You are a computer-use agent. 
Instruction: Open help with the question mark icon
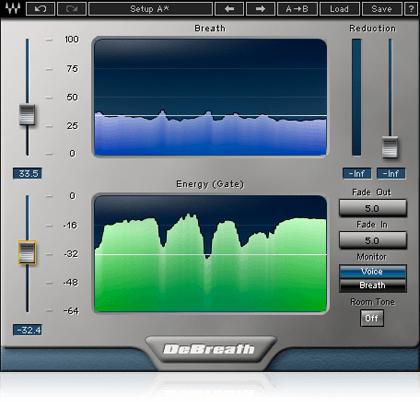click(x=411, y=9)
